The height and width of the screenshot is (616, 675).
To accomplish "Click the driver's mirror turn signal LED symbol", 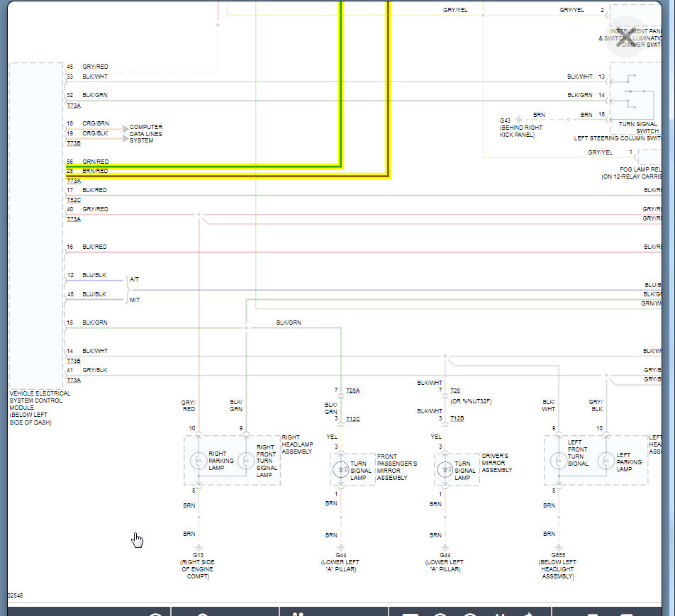I will (x=445, y=470).
